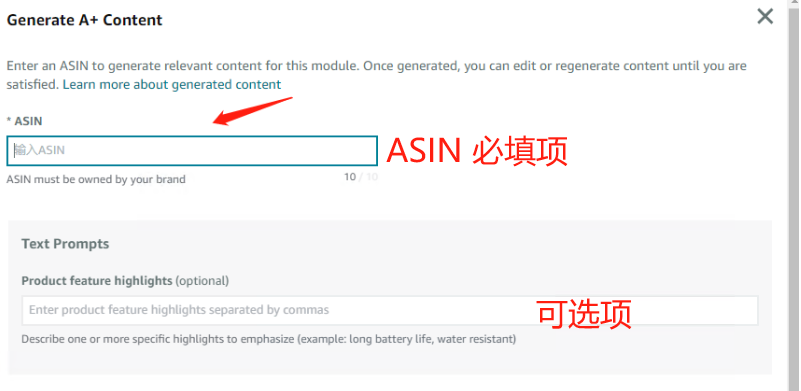This screenshot has width=801, height=391.
Task: Click the Describe one or more specific highlights hint
Action: pyautogui.click(x=269, y=339)
